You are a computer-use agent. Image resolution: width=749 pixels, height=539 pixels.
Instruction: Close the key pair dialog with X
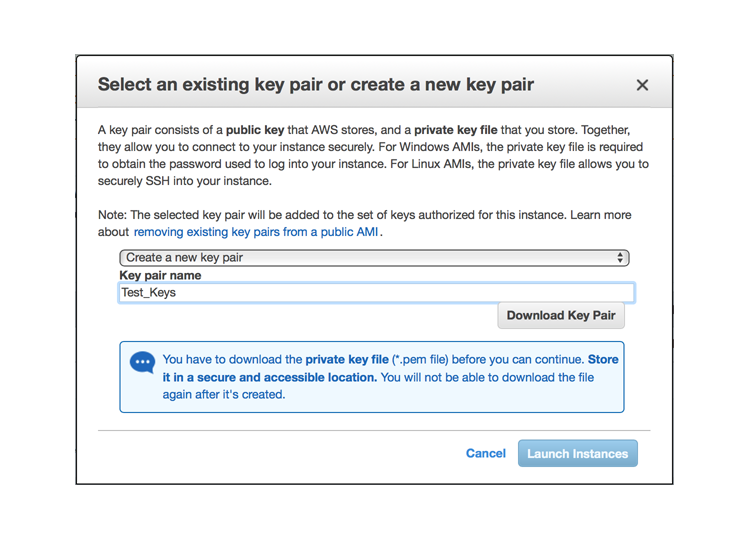coord(642,85)
